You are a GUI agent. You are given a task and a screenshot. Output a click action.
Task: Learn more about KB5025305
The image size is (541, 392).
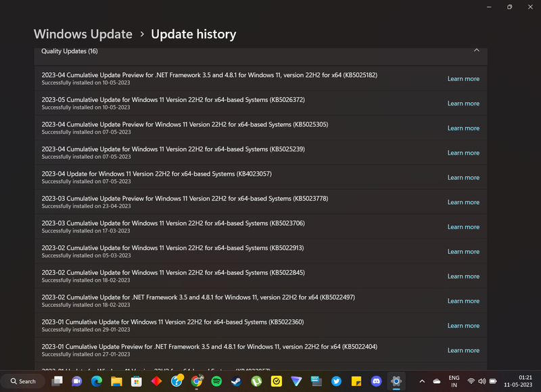463,128
